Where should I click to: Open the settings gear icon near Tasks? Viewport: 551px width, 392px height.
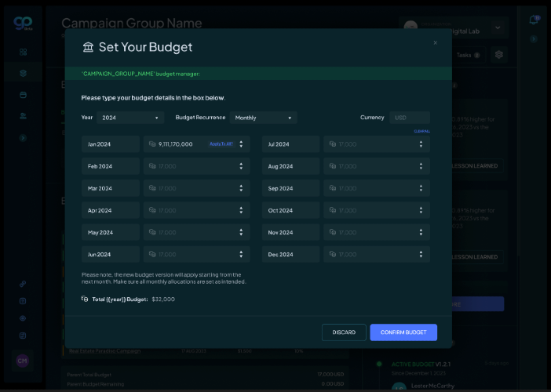tap(498, 55)
